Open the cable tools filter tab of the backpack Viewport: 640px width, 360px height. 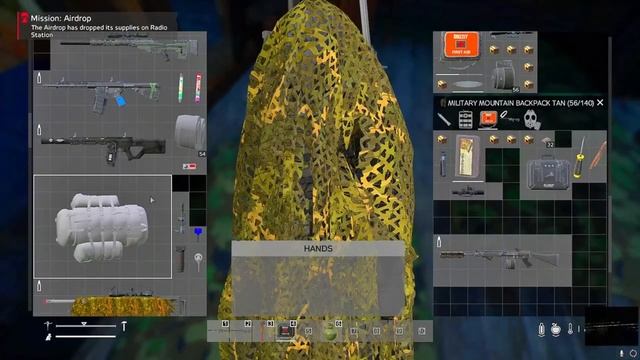[509, 118]
